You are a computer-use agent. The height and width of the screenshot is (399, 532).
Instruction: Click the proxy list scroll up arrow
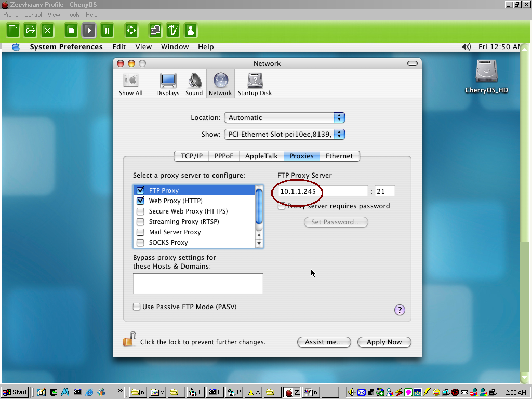pyautogui.click(x=259, y=235)
